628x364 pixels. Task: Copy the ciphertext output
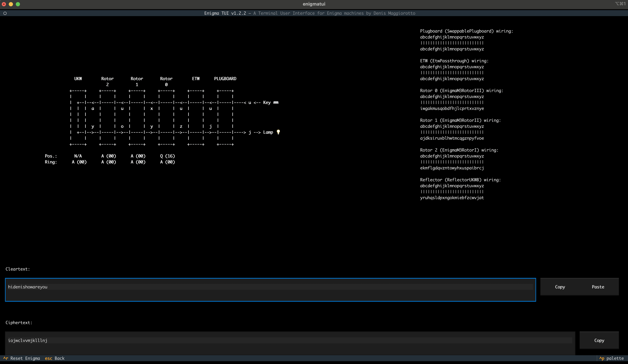[x=599, y=340]
